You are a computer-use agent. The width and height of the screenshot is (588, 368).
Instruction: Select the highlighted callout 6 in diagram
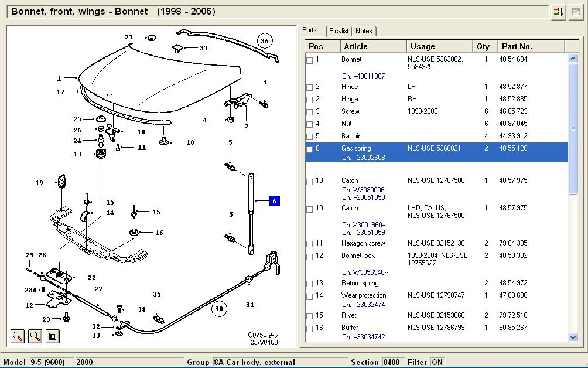(274, 201)
